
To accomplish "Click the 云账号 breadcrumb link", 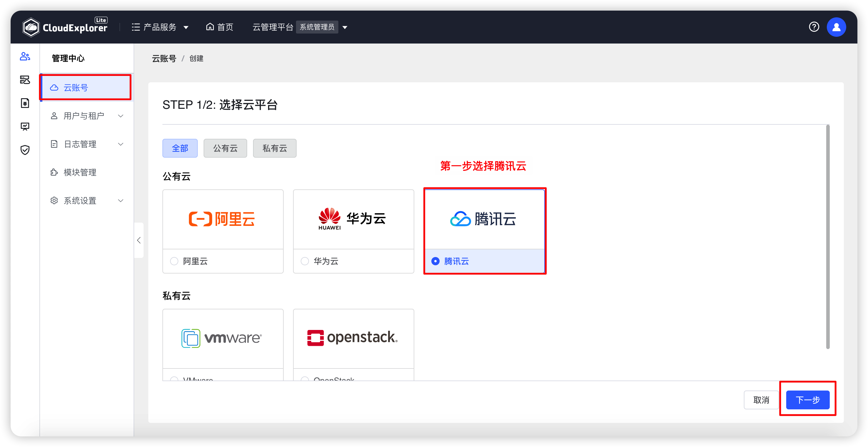I will tap(164, 59).
